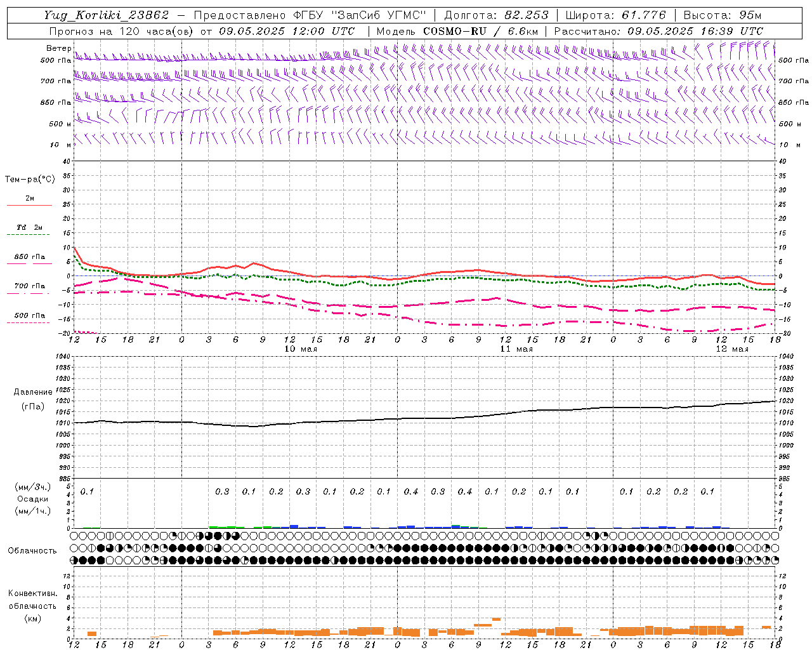Click the Конвективн. облачность label
This screenshot has height=650, width=812.
[32, 600]
